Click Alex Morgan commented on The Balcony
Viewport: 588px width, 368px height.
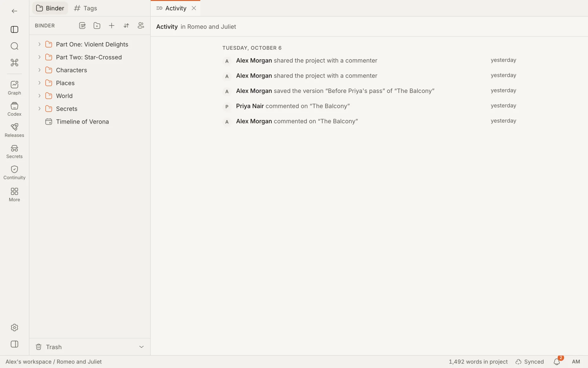pyautogui.click(x=370, y=121)
